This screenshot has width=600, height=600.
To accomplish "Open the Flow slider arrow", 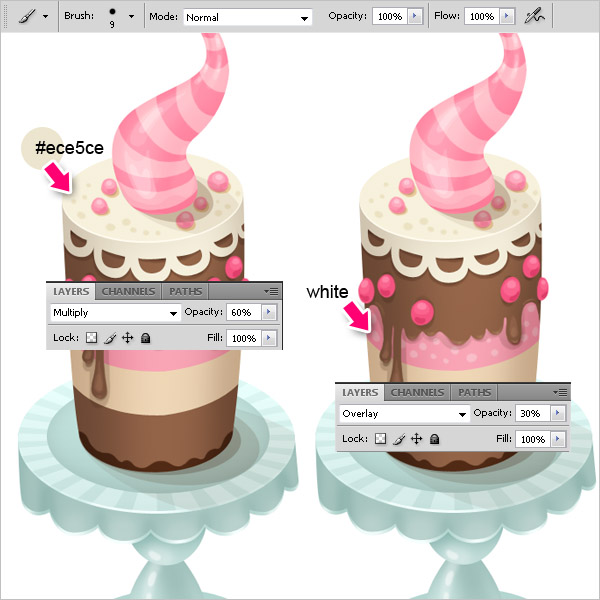I will click(x=507, y=16).
